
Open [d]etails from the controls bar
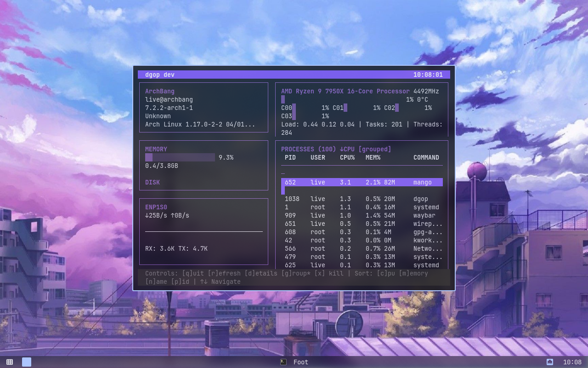click(x=261, y=273)
